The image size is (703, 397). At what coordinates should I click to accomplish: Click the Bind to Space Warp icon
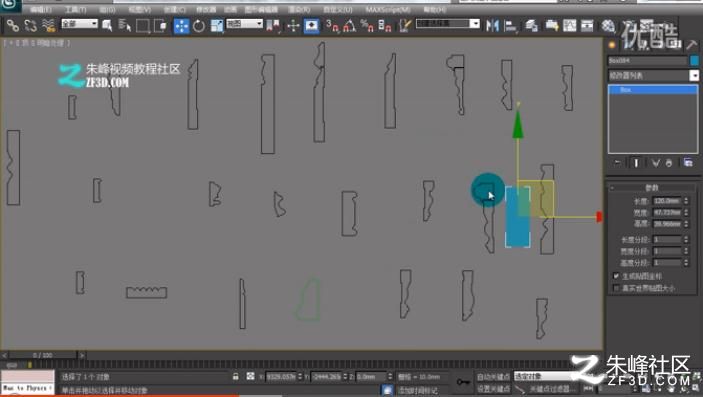click(x=48, y=26)
